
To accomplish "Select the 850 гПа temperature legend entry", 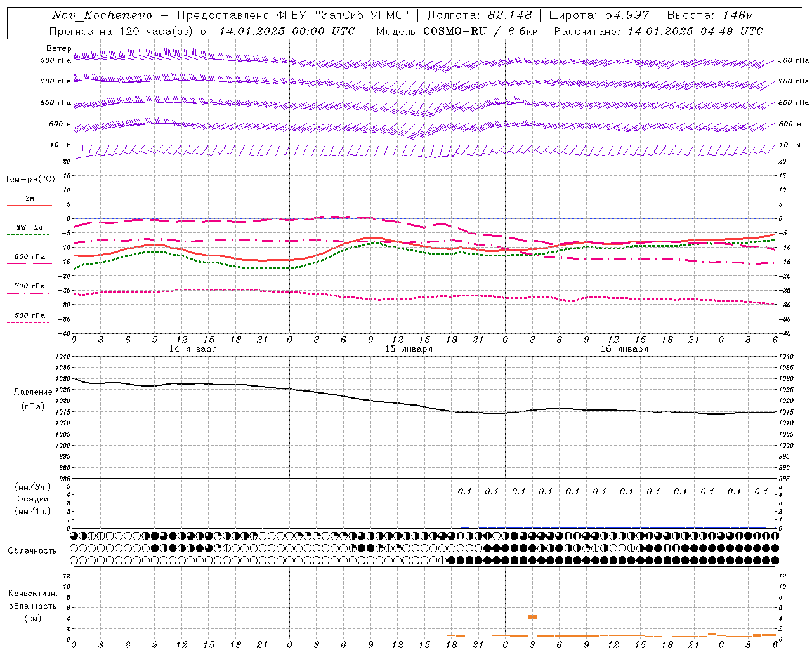I will point(29,259).
